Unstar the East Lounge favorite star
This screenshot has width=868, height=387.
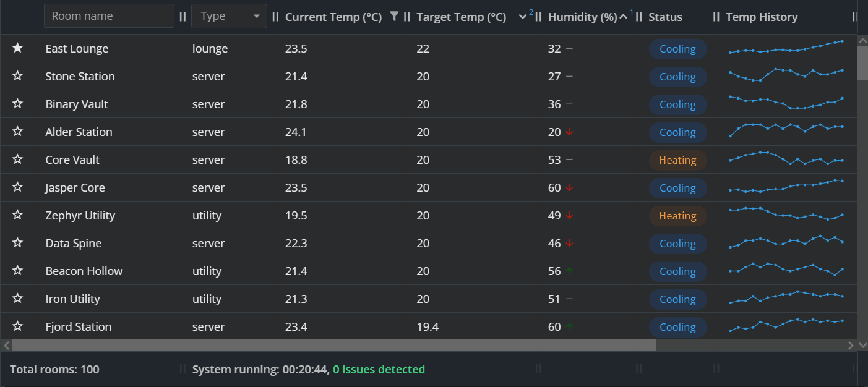point(17,48)
